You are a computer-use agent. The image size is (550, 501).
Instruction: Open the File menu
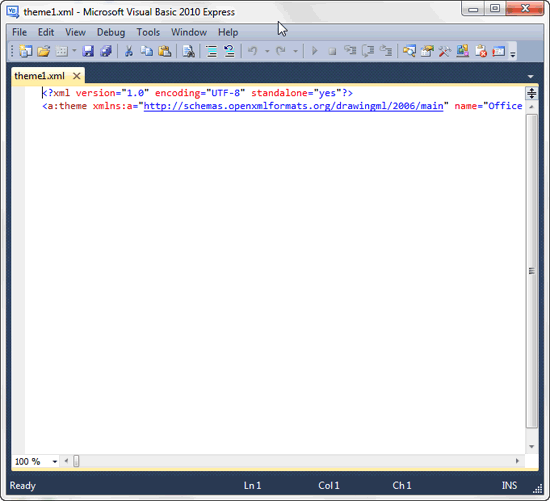click(19, 32)
